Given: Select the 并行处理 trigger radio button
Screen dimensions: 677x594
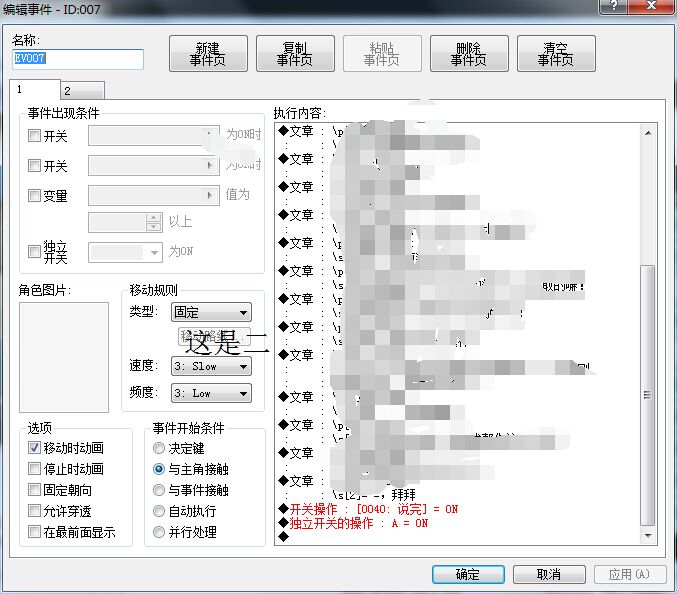Looking at the screenshot, I should pos(159,532).
